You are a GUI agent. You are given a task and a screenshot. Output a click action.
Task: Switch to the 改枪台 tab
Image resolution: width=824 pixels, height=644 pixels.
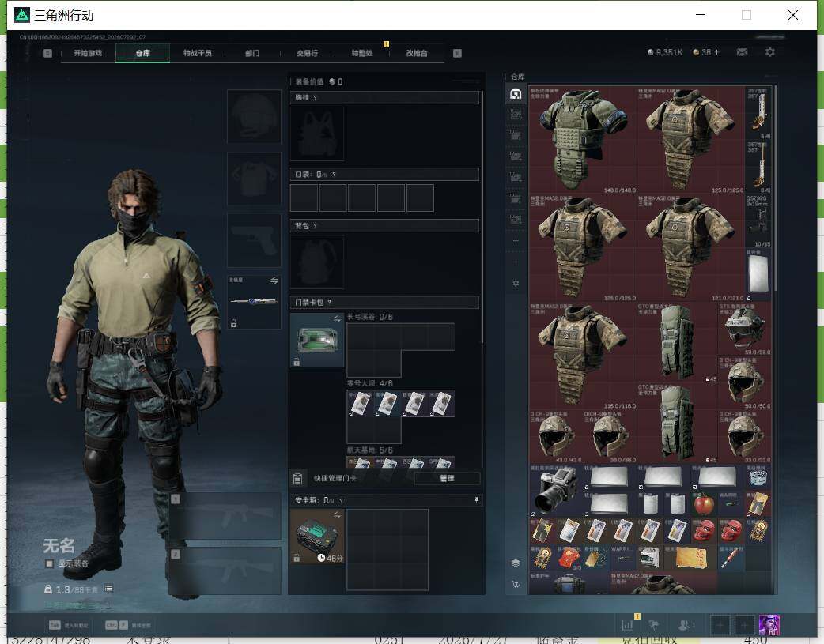click(417, 53)
